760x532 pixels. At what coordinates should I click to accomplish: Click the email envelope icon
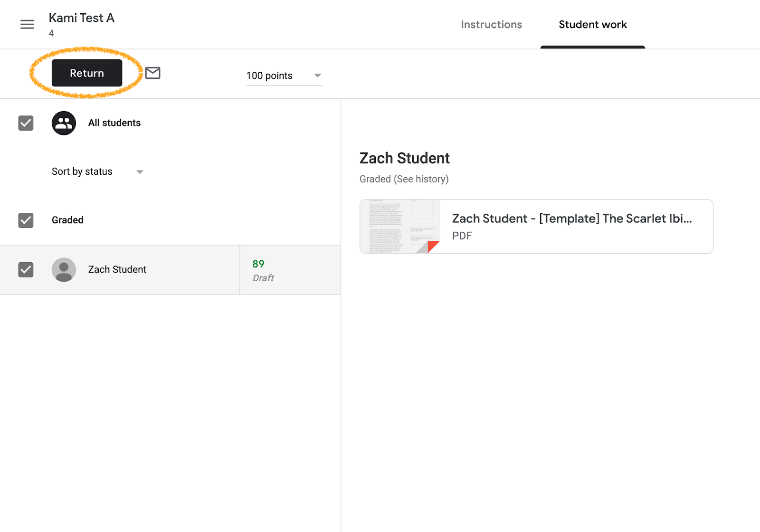(152, 73)
